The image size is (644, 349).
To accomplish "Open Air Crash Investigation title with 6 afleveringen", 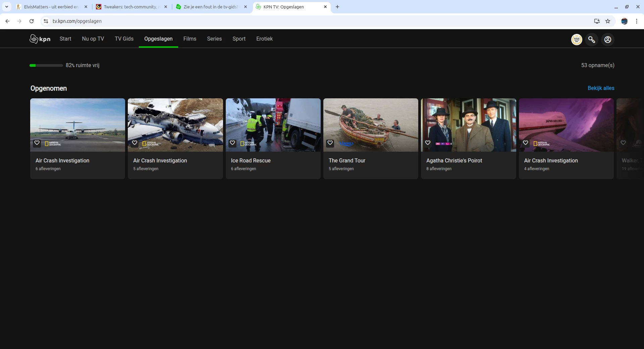I will [x=62, y=161].
